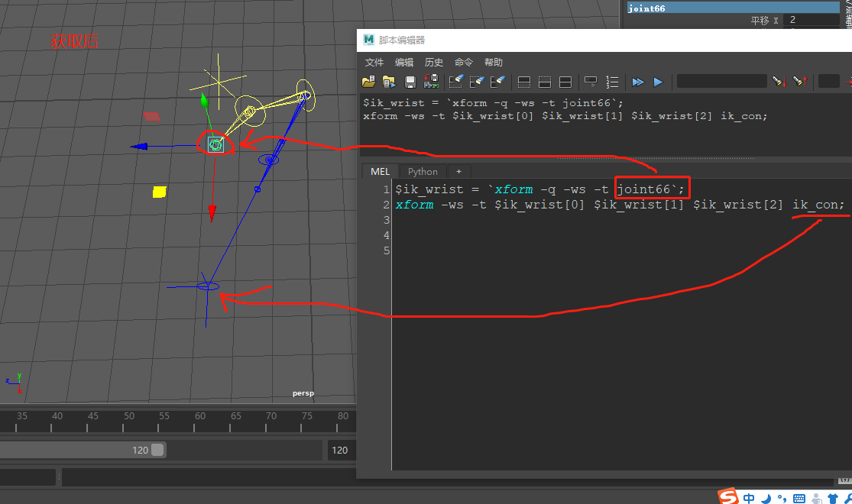Click the Source Script toolbar icon
The width and height of the screenshot is (852, 504).
coord(389,82)
